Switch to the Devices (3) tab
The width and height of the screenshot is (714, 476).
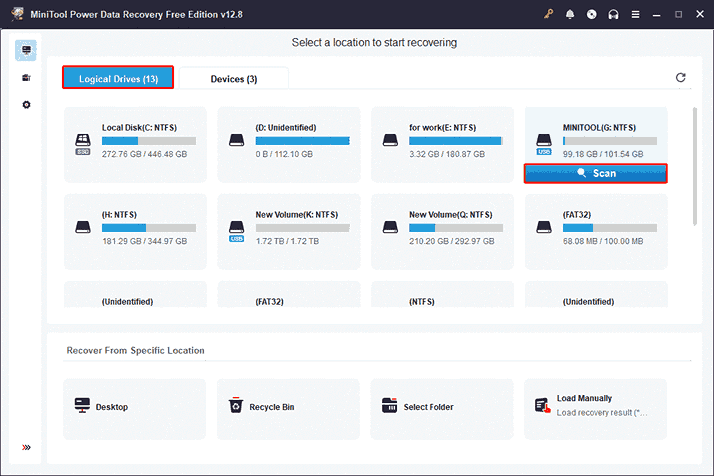(x=234, y=79)
